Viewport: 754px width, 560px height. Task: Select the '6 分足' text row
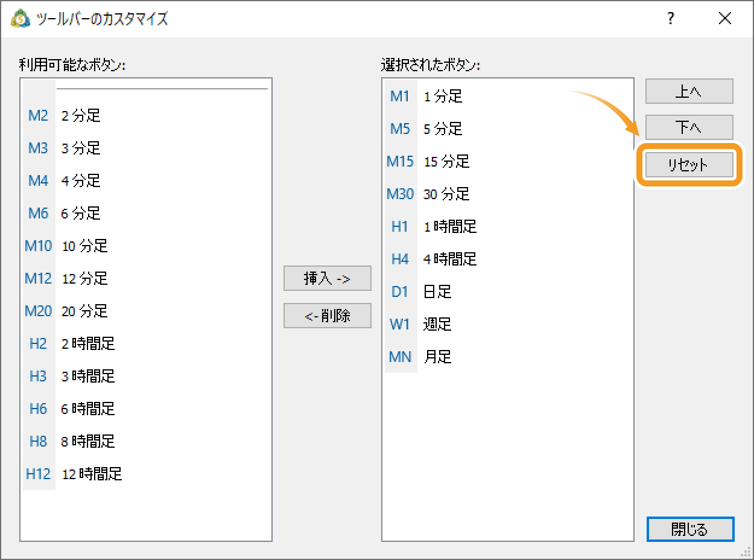pos(81,214)
